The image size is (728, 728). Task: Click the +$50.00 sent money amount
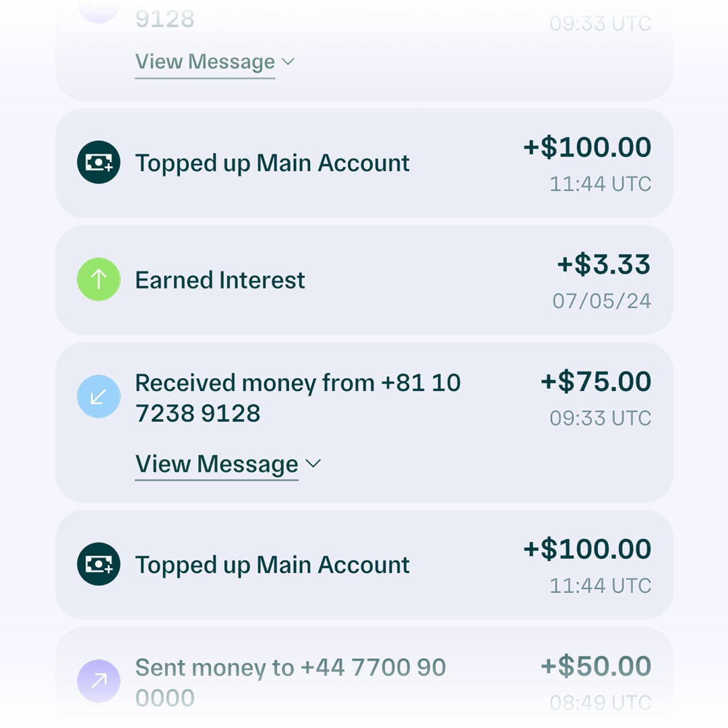595,666
